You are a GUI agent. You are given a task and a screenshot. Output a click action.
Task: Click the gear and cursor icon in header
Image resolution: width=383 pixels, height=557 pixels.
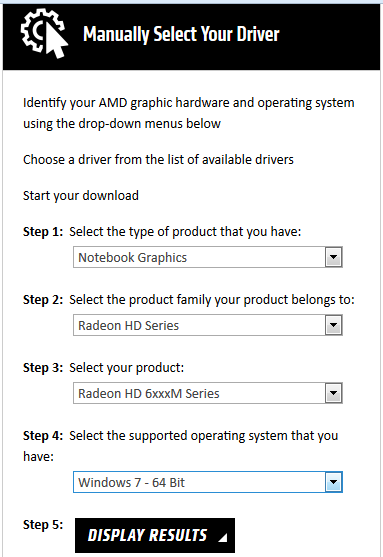[x=44, y=33]
